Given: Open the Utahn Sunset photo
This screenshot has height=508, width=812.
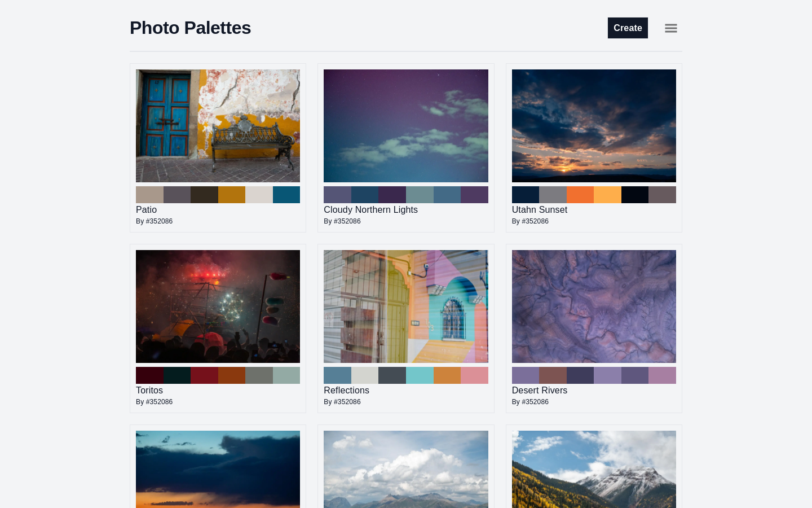Looking at the screenshot, I should coord(594,126).
